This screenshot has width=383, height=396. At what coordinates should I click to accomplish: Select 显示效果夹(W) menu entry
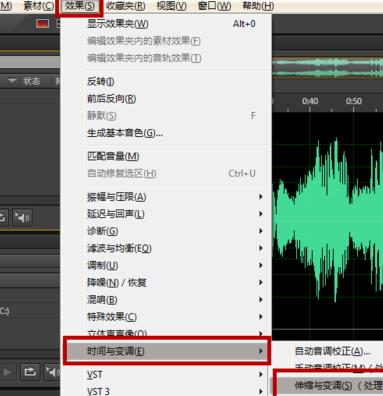tap(166, 24)
